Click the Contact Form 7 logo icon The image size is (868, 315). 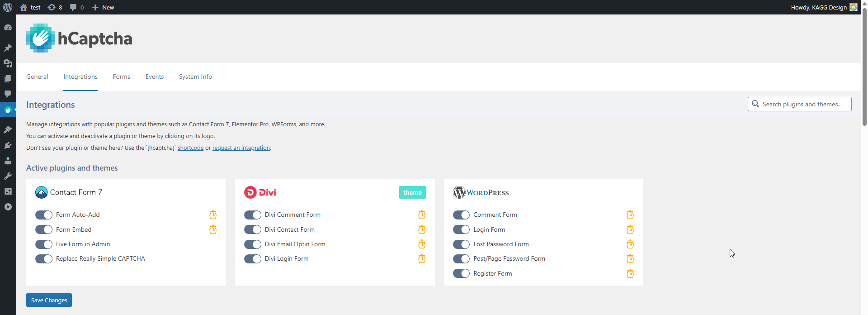[x=41, y=192]
